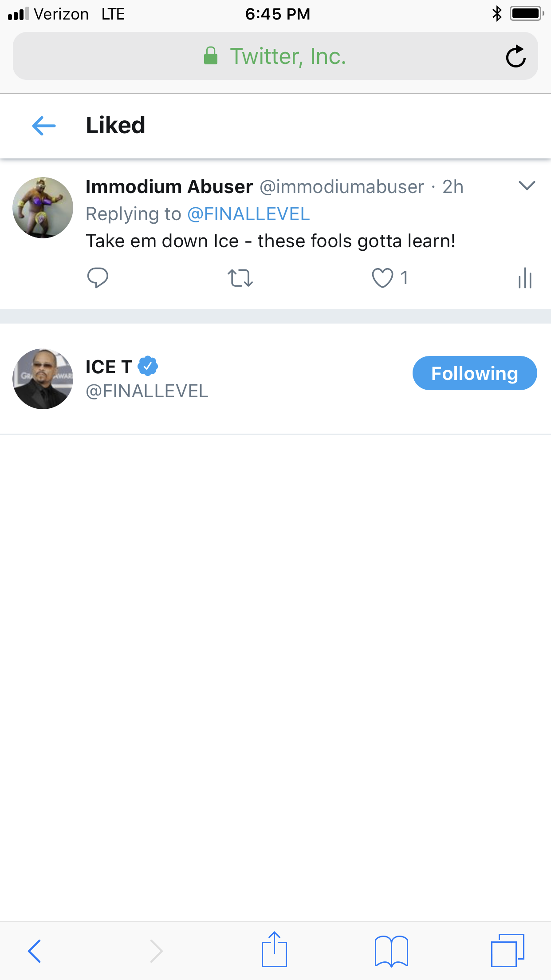Open Immodium Abuser's profile avatar

(43, 208)
